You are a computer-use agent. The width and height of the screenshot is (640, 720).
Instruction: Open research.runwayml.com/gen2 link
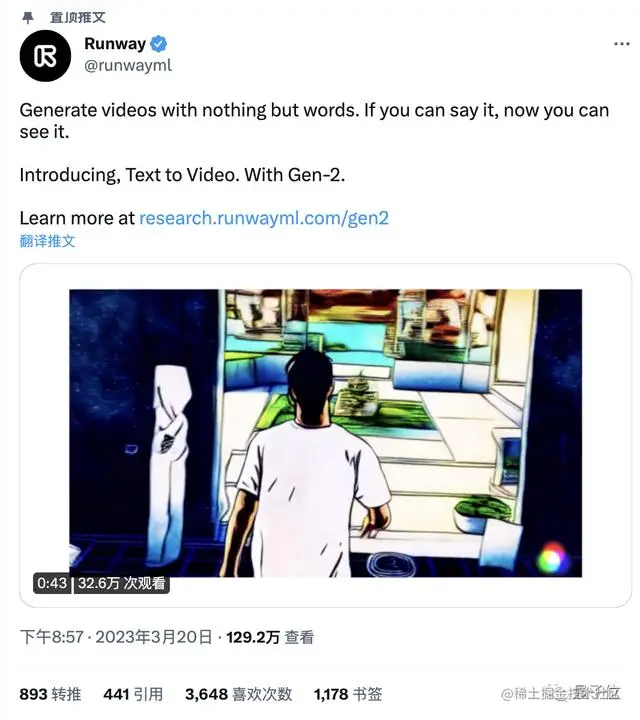pos(264,218)
